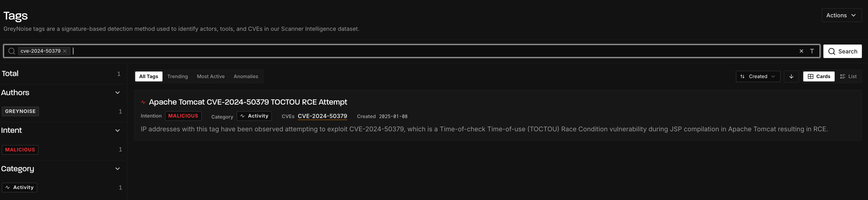868x200 pixels.
Task: Toggle sort direction arrow button
Action: tap(791, 77)
